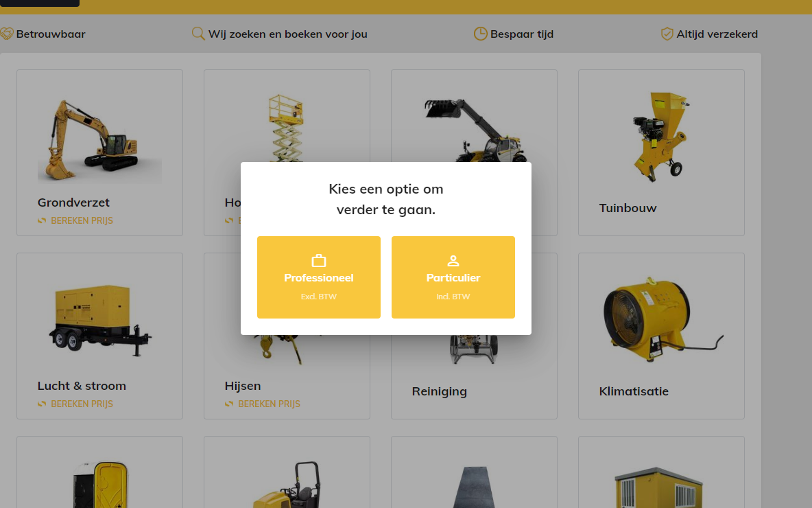Click the shield icon beside Altijd verzekerd

click(667, 34)
